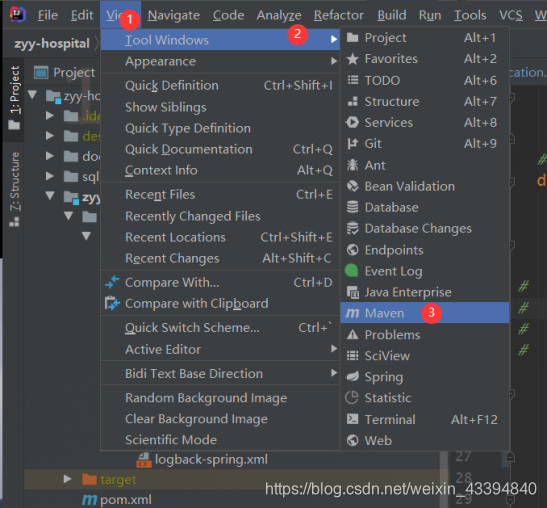The width and height of the screenshot is (547, 508).
Task: Choose Clear Background Image entry
Action: point(220,419)
